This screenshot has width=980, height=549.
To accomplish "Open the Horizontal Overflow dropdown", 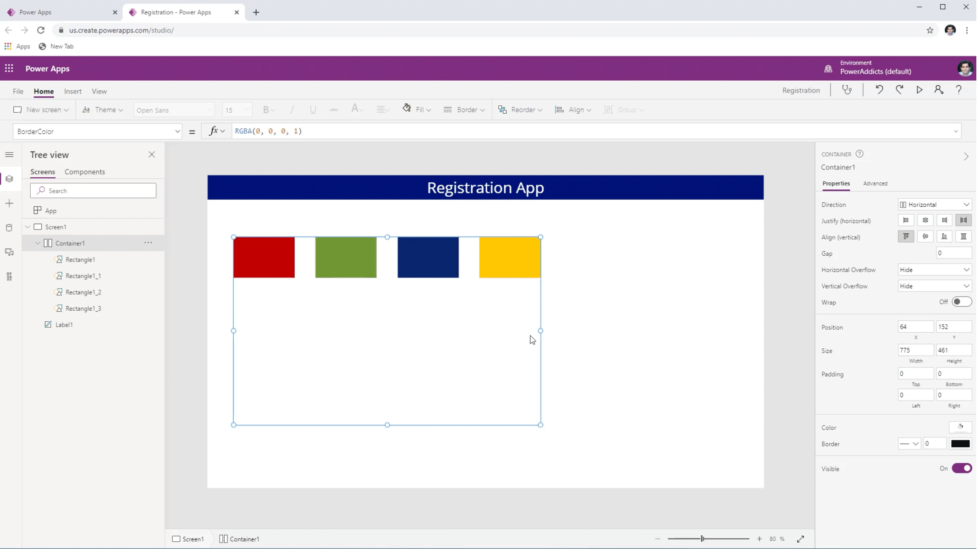I will click(934, 269).
